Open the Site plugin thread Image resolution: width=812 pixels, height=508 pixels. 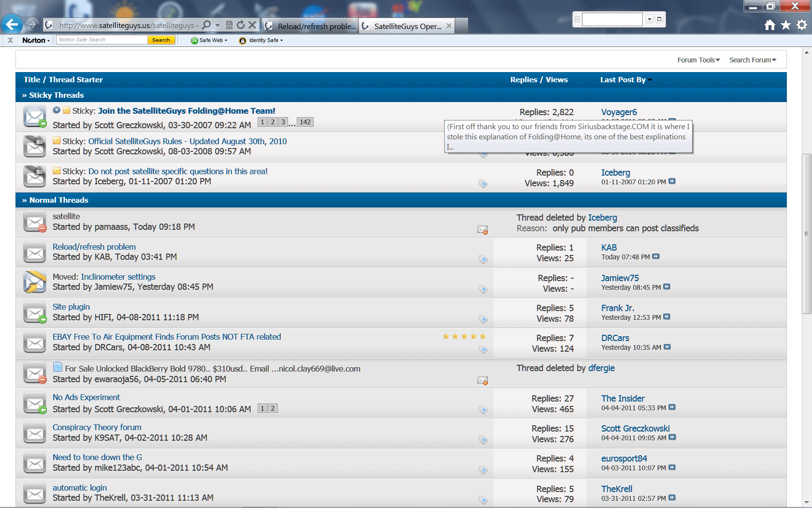[71, 307]
